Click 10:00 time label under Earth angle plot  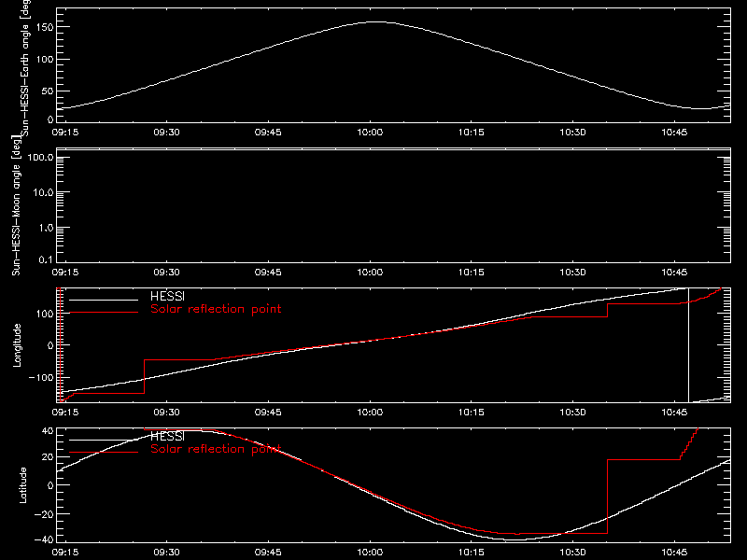coord(370,133)
